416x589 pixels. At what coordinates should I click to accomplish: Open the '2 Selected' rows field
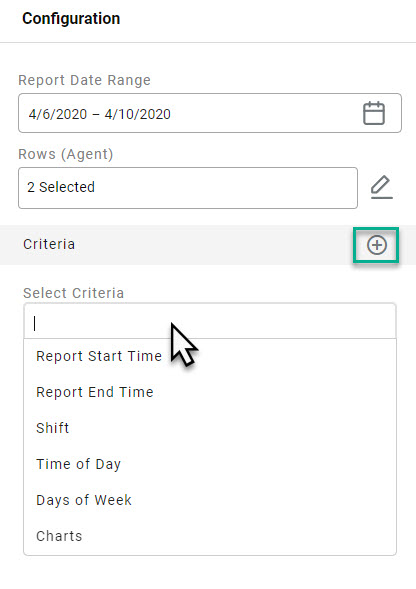[x=188, y=188]
